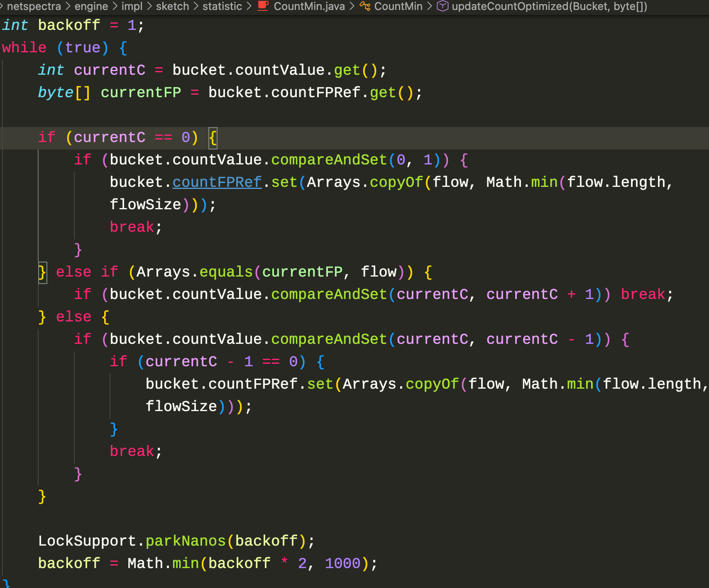Click the chevron after CountMin class name

(430, 6)
